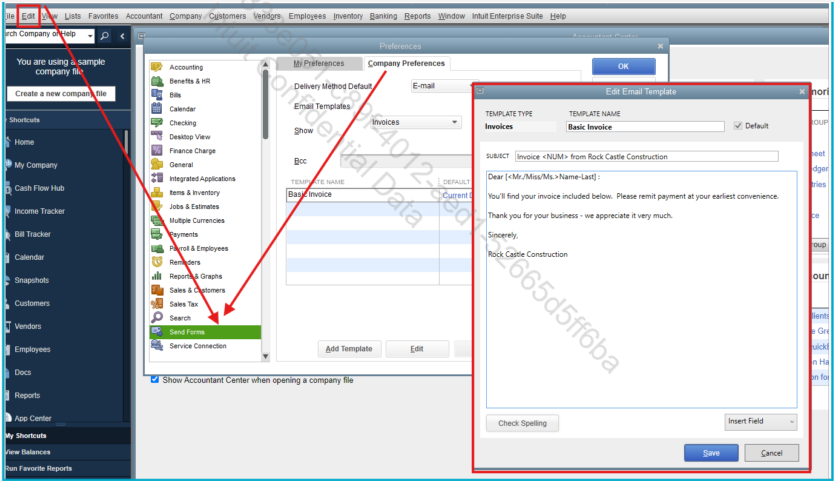Save the email template
Viewport: 835px width, 481px height.
(x=711, y=453)
